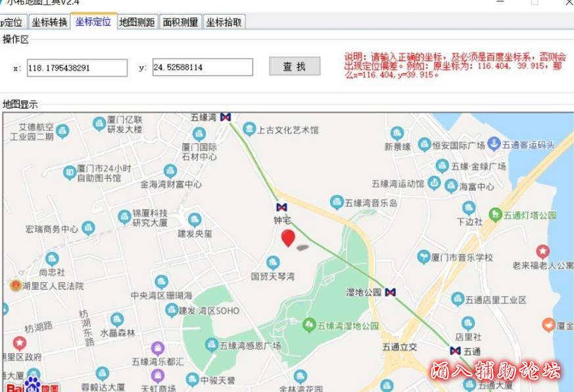
Task: Click the 厦门市音乐学校 school marker
Action: tap(424, 257)
